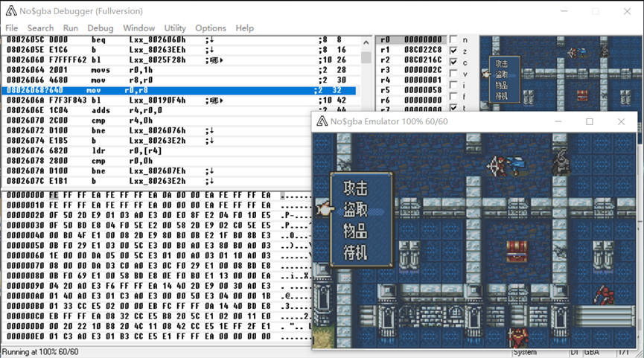Click the disassembly scrollbar up arrow
Image resolution: width=644 pixels, height=358 pixels.
366,42
